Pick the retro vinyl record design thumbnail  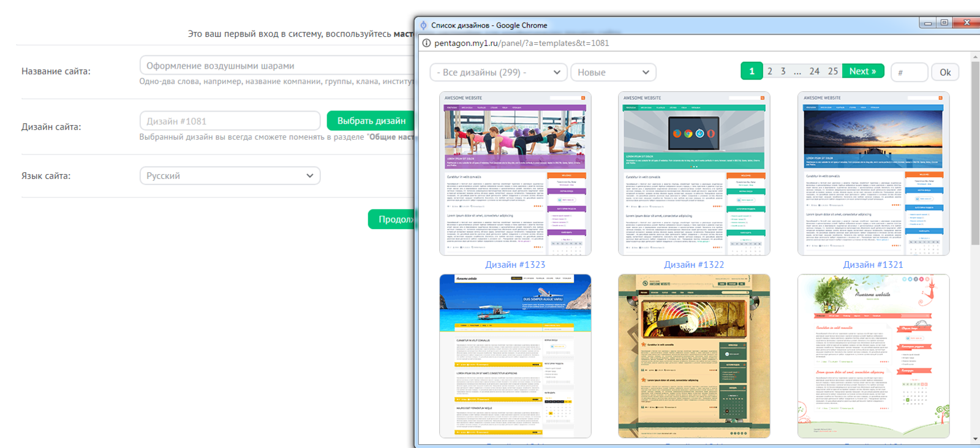coord(693,355)
